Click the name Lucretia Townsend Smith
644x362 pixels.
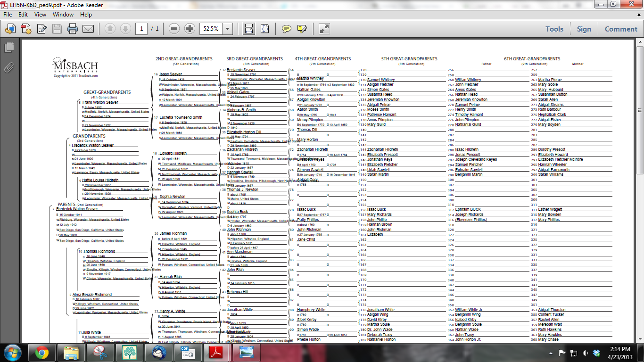(x=181, y=117)
